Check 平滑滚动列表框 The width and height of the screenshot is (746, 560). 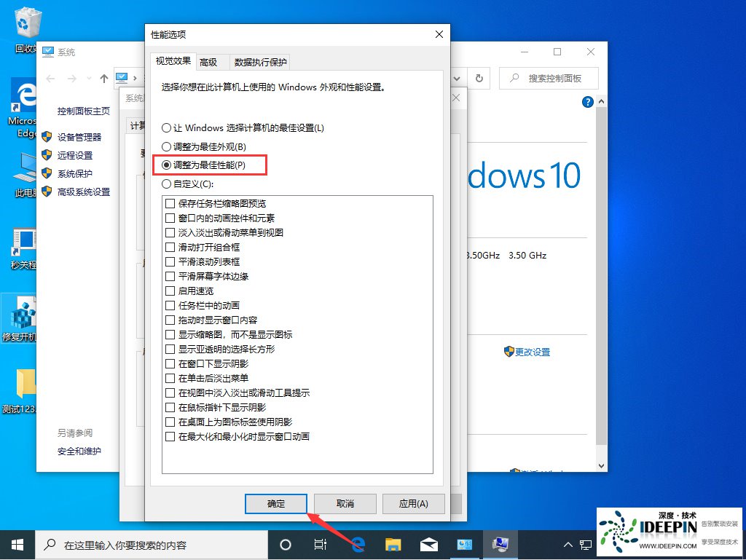(170, 262)
